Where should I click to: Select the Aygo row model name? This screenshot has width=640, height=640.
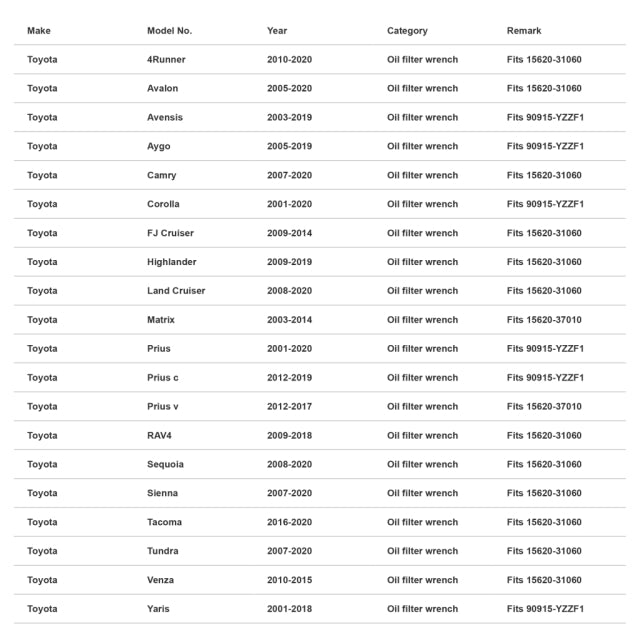(158, 147)
